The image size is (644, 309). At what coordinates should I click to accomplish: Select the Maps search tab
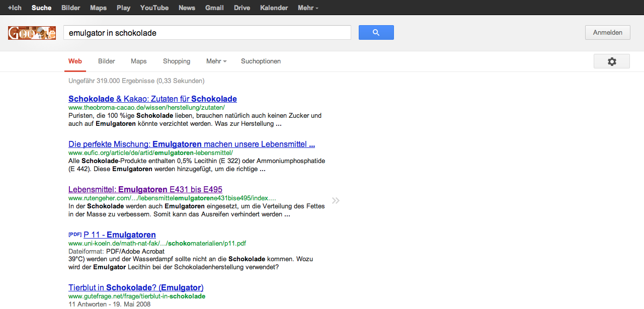(x=139, y=61)
